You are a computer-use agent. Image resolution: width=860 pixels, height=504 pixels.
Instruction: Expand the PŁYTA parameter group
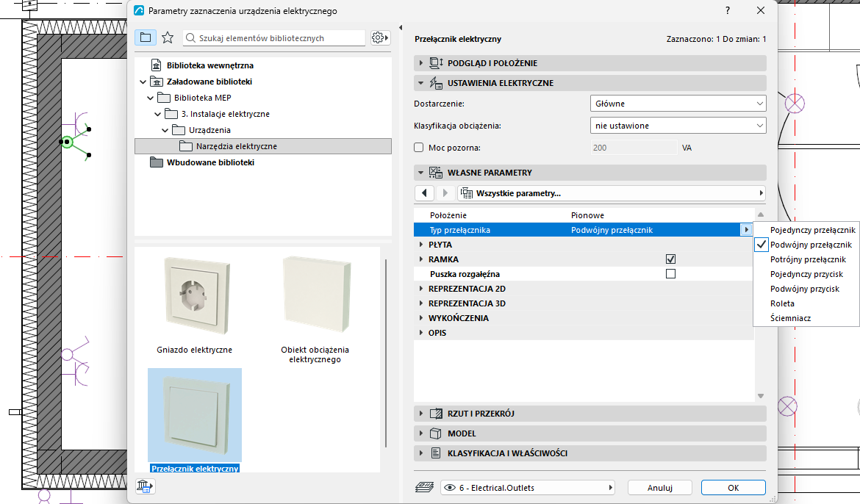point(421,245)
